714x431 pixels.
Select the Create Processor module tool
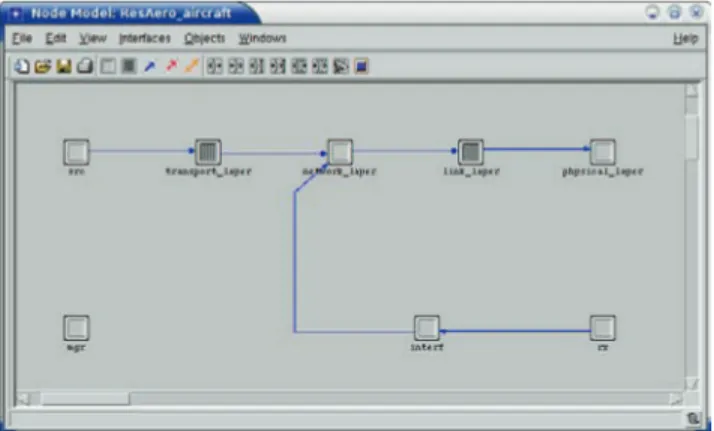108,66
